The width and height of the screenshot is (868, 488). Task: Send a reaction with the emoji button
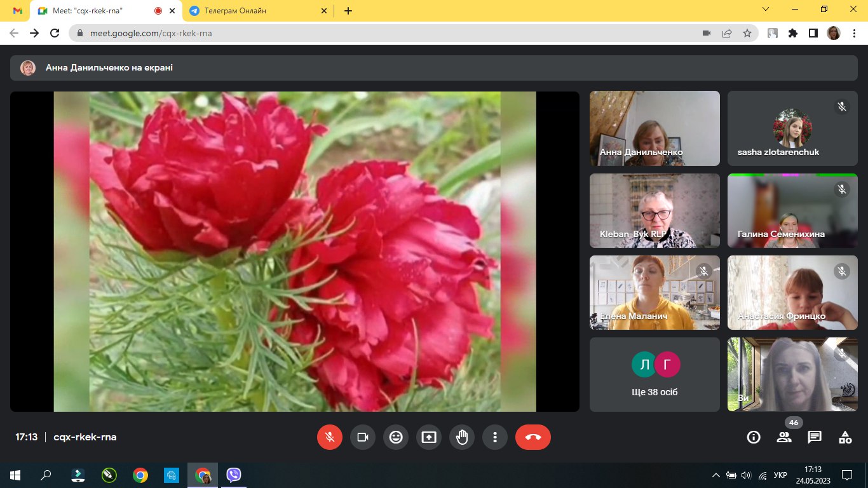(x=396, y=437)
